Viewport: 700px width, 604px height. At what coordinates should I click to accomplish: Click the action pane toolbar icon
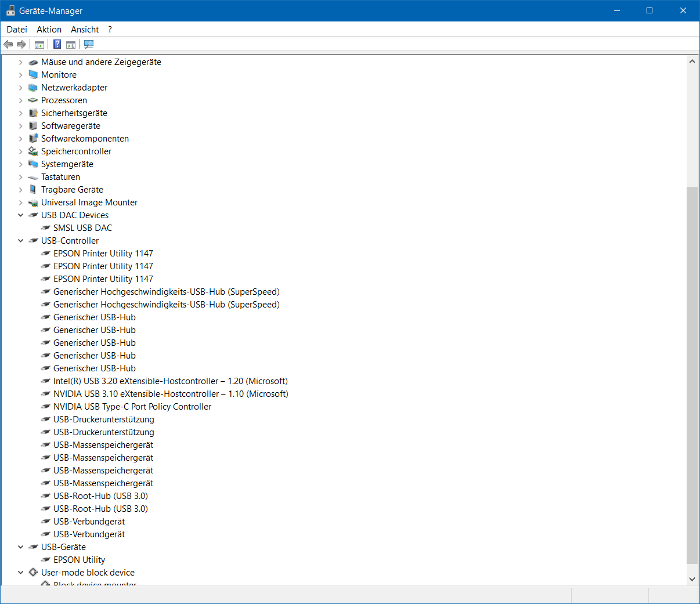point(71,45)
